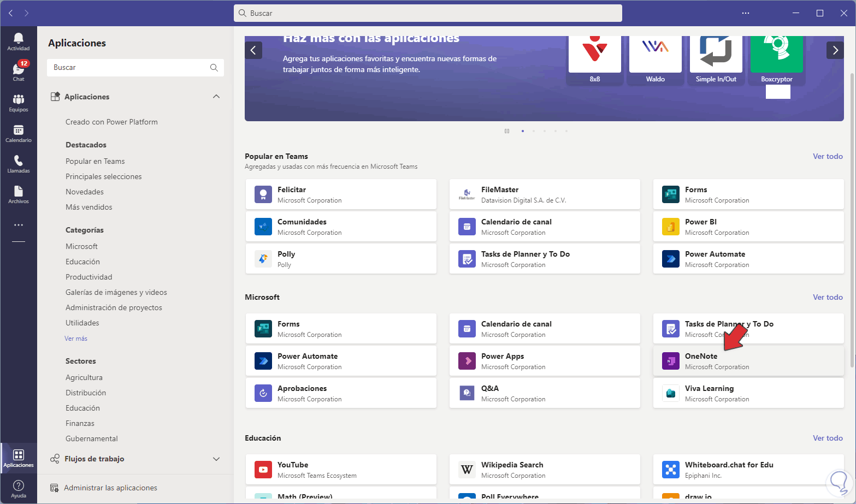856x504 pixels.
Task: Open the Polly app icon
Action: (263, 259)
